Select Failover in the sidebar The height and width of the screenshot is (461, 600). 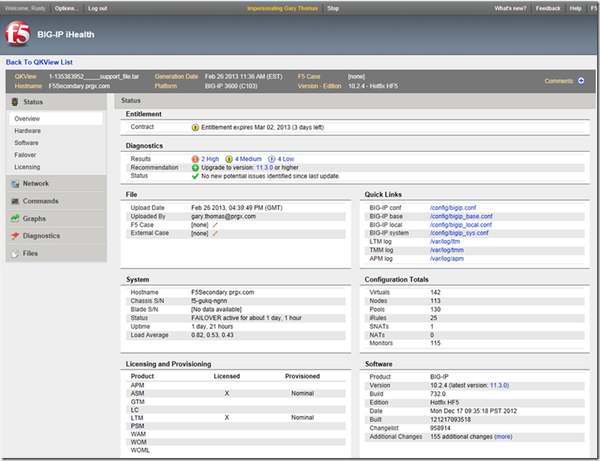27,155
